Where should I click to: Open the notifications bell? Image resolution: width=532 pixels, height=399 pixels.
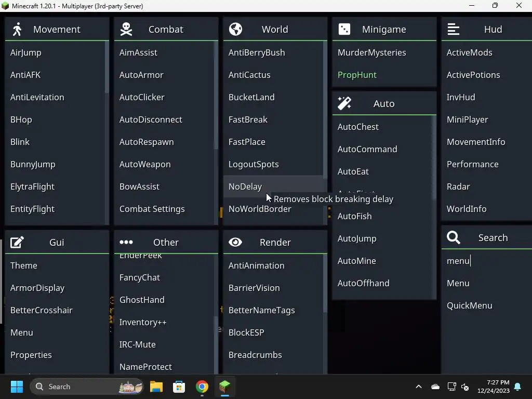[518, 387]
